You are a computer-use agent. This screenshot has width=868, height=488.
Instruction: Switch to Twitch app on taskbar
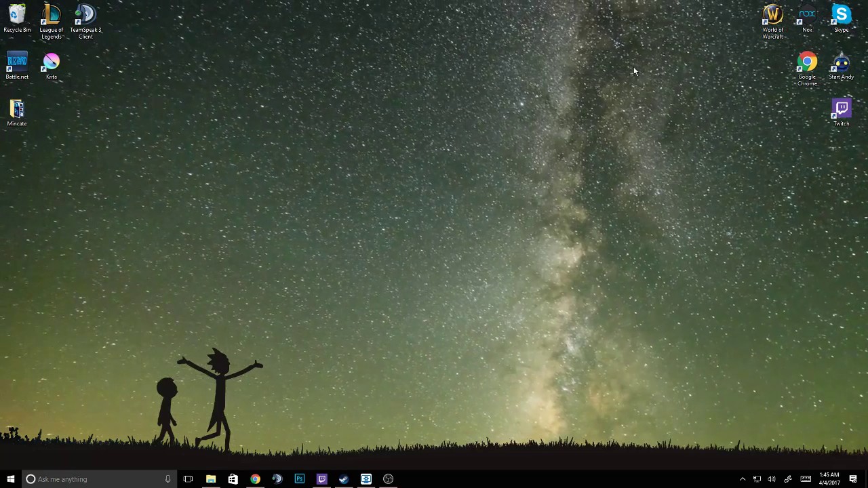coord(322,479)
